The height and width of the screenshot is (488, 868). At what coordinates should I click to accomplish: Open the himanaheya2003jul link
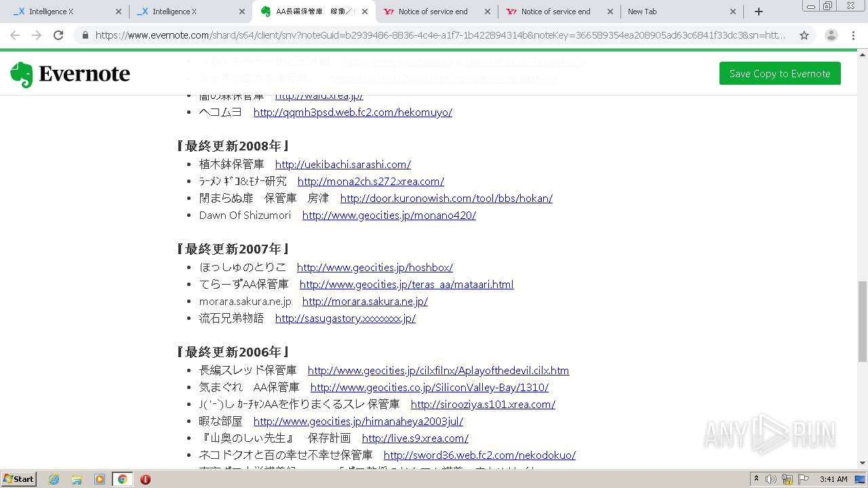coord(358,422)
